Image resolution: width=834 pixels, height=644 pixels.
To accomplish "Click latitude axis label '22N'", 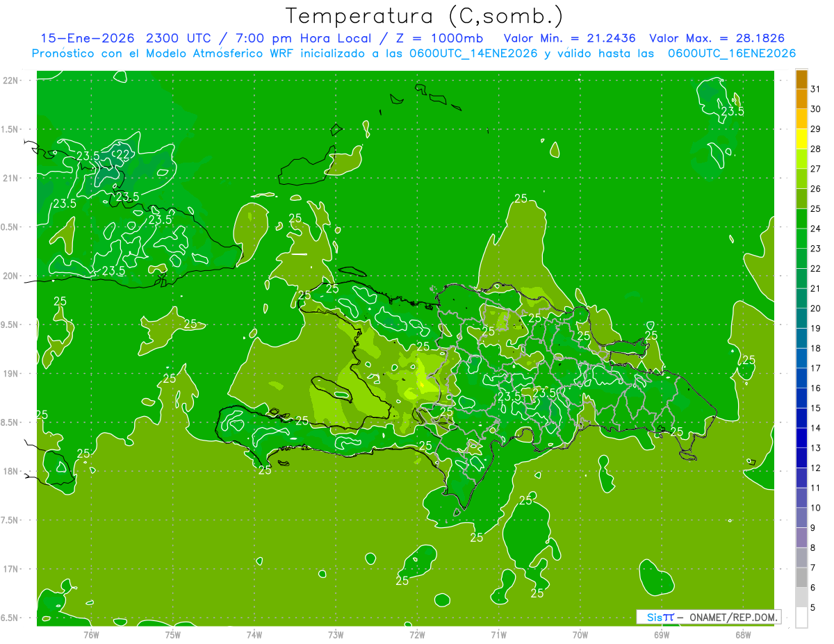I will tap(12, 81).
